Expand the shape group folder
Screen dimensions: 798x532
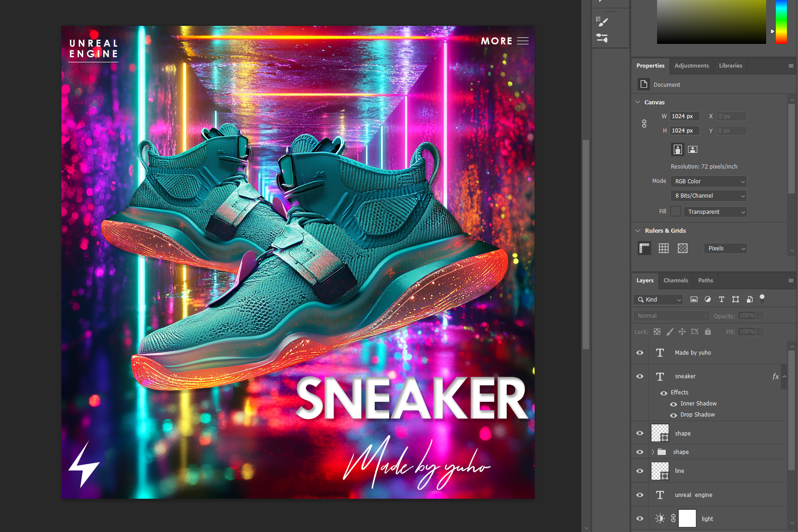click(652, 452)
